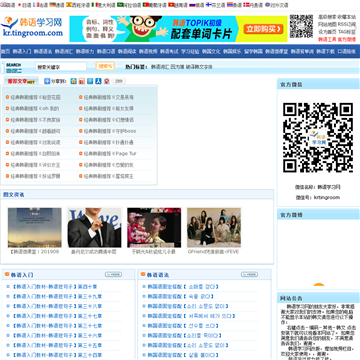Open 韩国文化 in the navigation bar
This screenshot has height=360, width=360.
coord(211,51)
